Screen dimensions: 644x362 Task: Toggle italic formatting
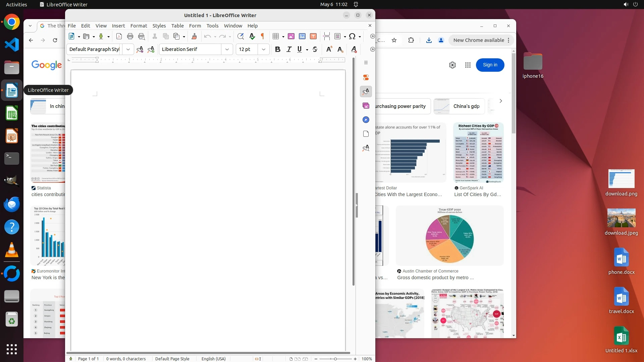[x=289, y=49]
